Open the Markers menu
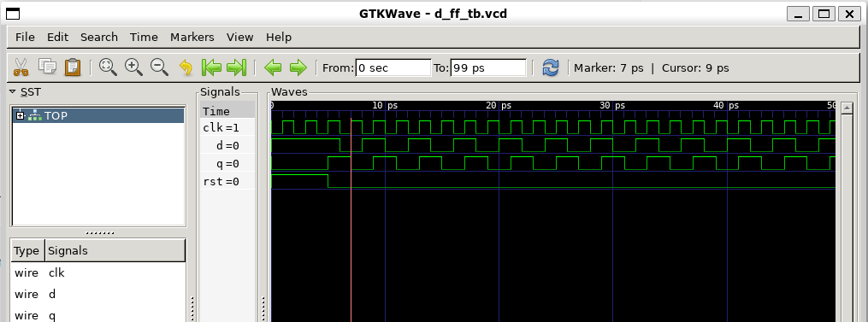 192,37
